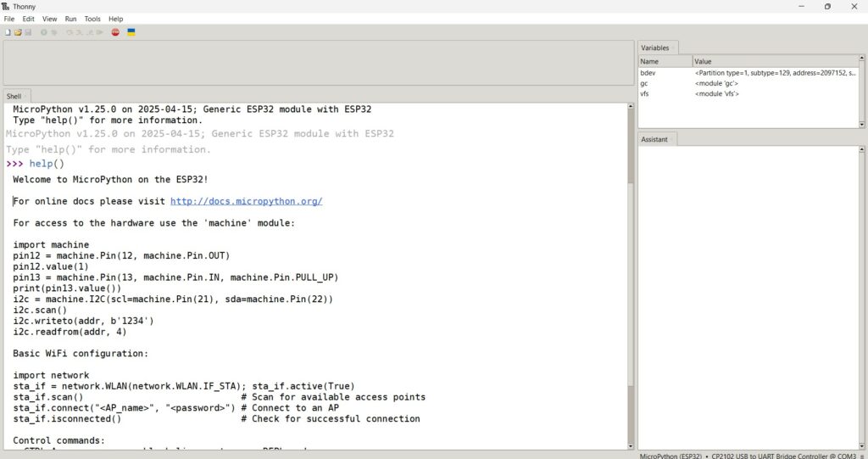This screenshot has width=868, height=459.
Task: Click the 'i2c.readfrom(addr, 4)' line
Action: point(70,332)
